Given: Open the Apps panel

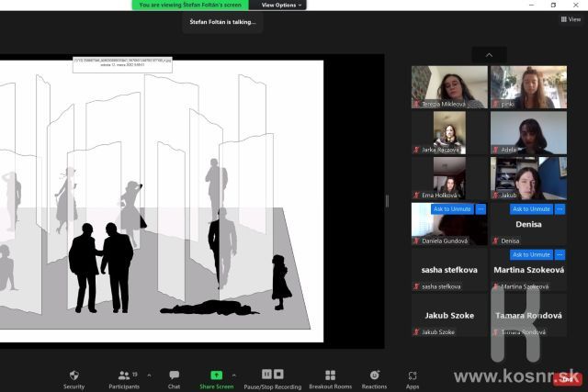Looking at the screenshot, I should click(x=413, y=375).
